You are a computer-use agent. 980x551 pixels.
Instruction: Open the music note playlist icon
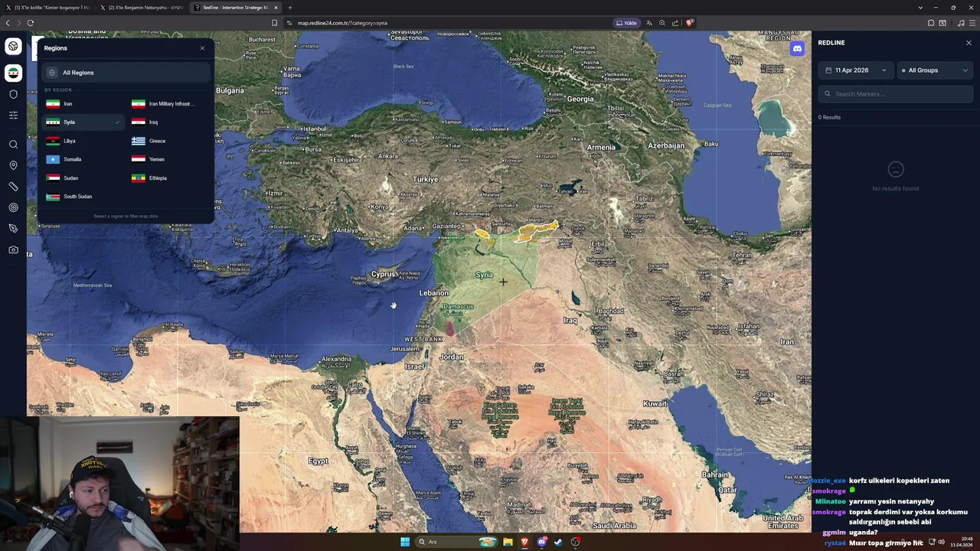(x=961, y=23)
